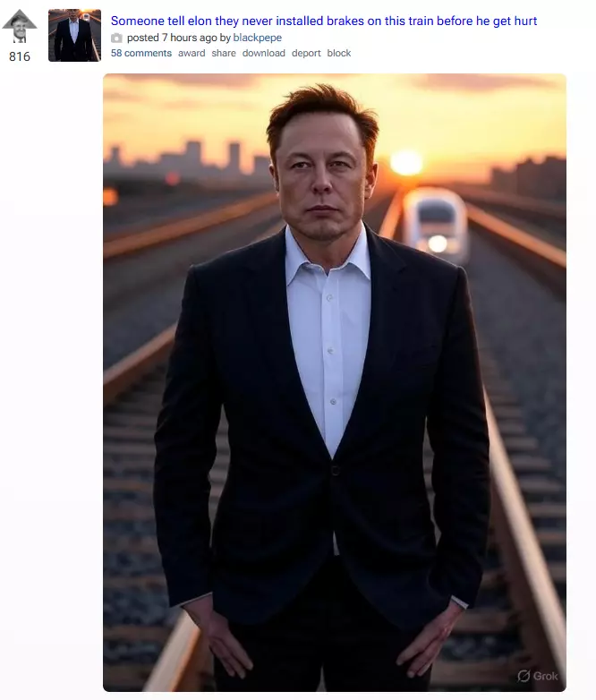
Task: Block the poster via the block link
Action: click(x=339, y=53)
